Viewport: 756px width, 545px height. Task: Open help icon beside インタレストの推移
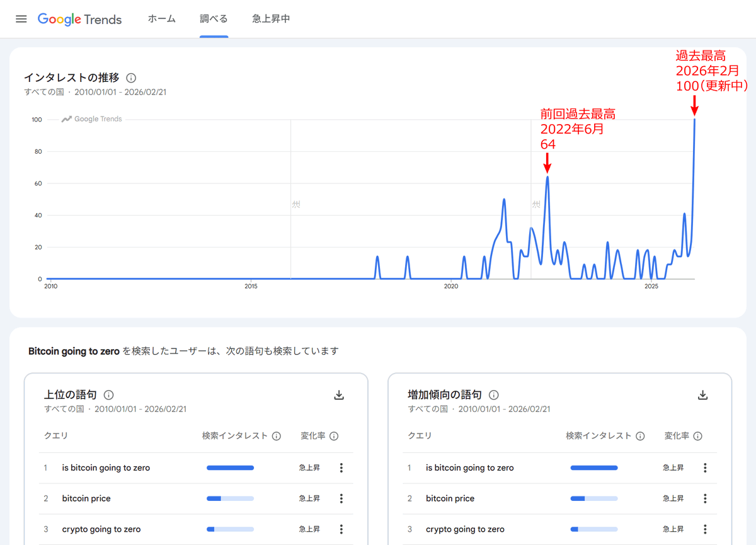131,78
